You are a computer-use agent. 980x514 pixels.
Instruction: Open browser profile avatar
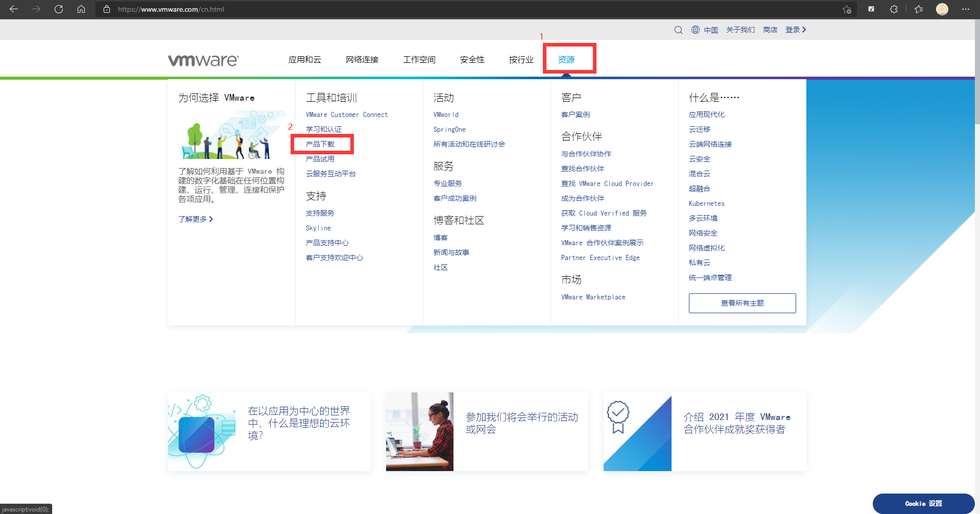pos(942,9)
